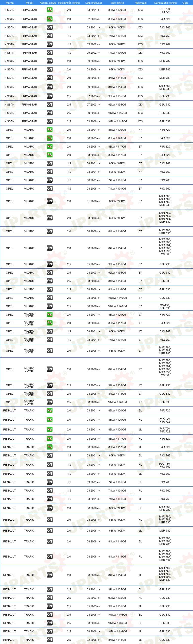193x644 pixels.
Task: Click the G9MB6, G9U 630 engine code cell
Action: [165, 307]
